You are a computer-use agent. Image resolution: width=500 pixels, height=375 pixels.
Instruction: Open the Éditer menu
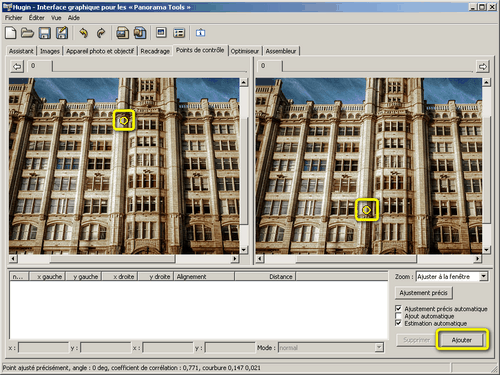click(36, 18)
